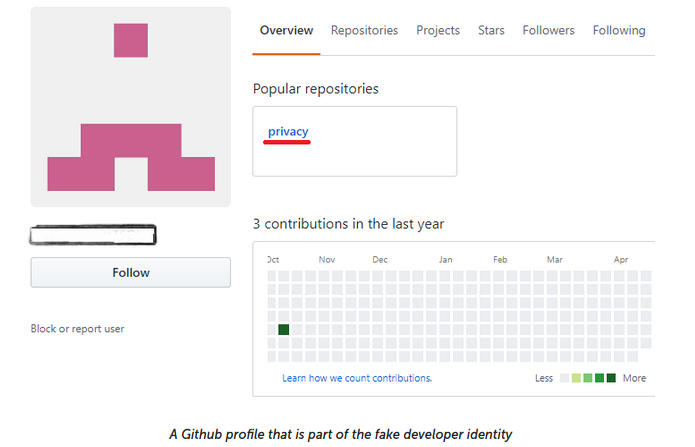Click the second green legend swatch
This screenshot has height=447, width=695.
(x=588, y=378)
